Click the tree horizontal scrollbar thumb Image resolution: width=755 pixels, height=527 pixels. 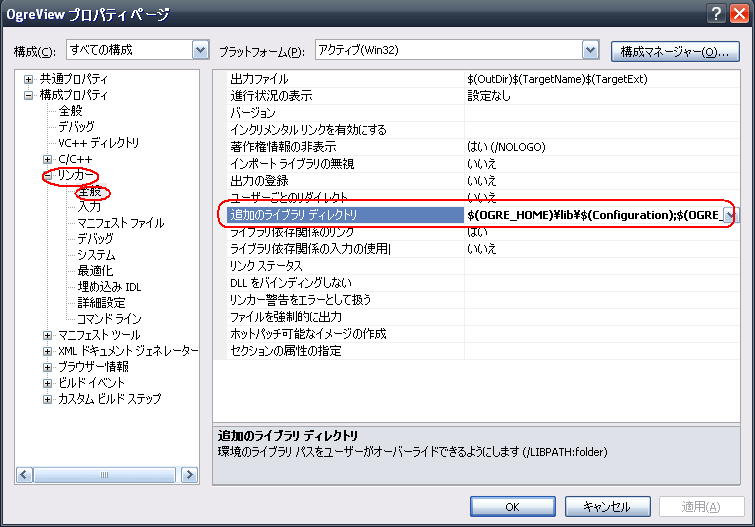coord(104,475)
